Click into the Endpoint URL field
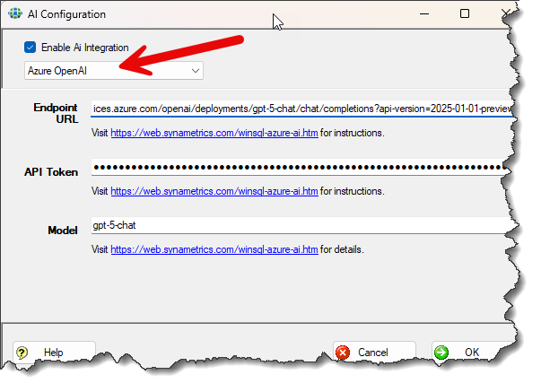Image resolution: width=541 pixels, height=392 pixels. pos(301,109)
